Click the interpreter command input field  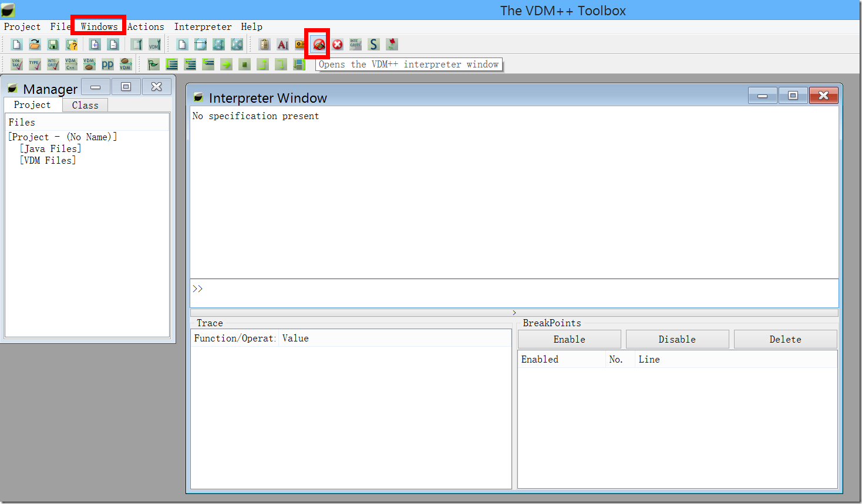pyautogui.click(x=514, y=293)
